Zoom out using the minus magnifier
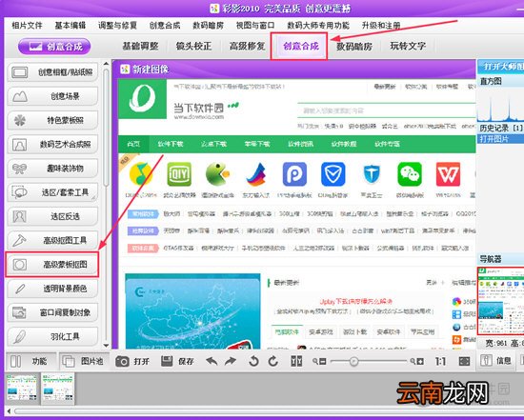524x420 pixels. (x=319, y=361)
